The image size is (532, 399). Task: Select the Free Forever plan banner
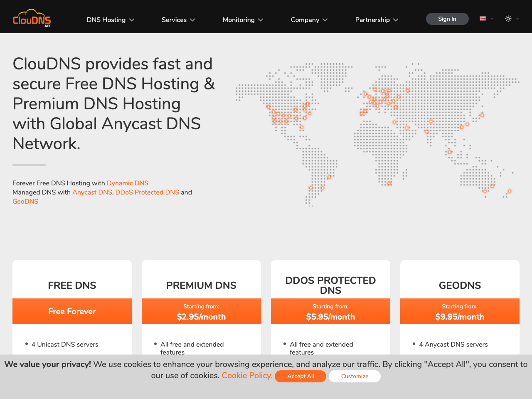tap(72, 311)
